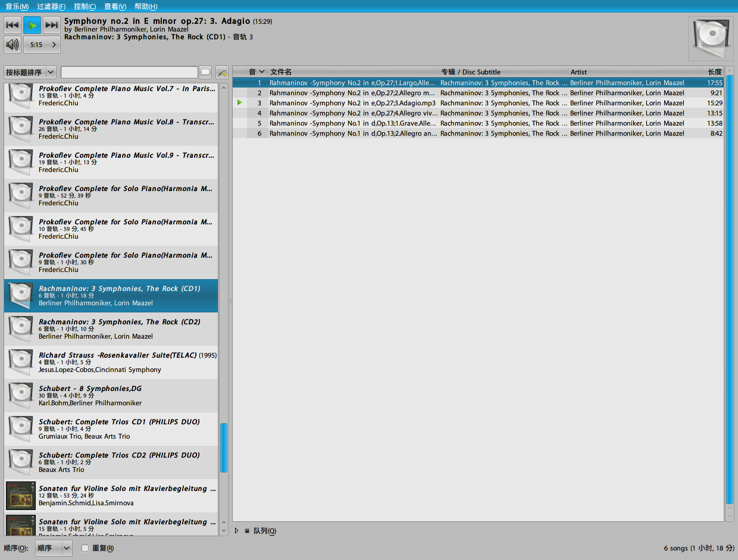The width and height of the screenshot is (738, 560).
Task: Select track 3 Symphony No.2 Adagio.mp3
Action: click(x=479, y=103)
